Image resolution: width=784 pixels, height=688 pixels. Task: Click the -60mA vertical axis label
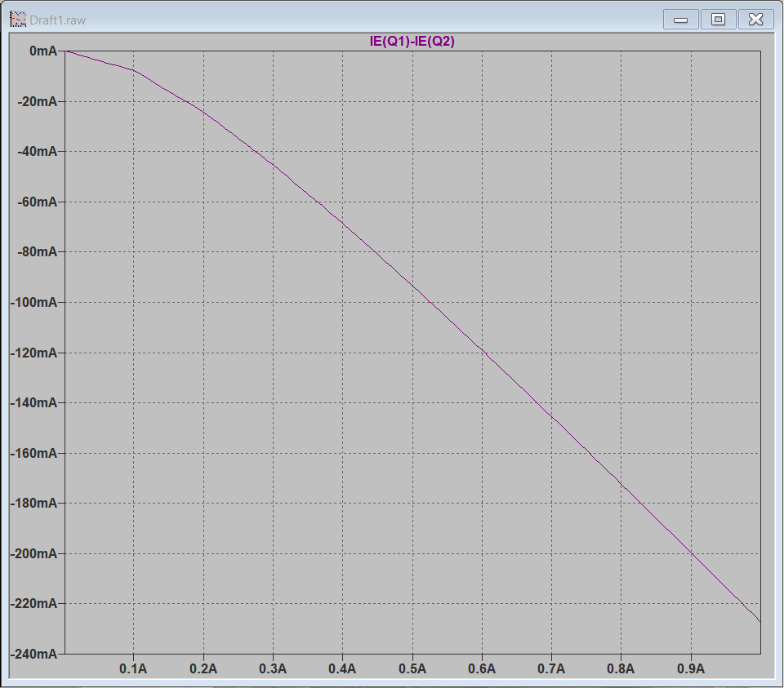[x=37, y=202]
